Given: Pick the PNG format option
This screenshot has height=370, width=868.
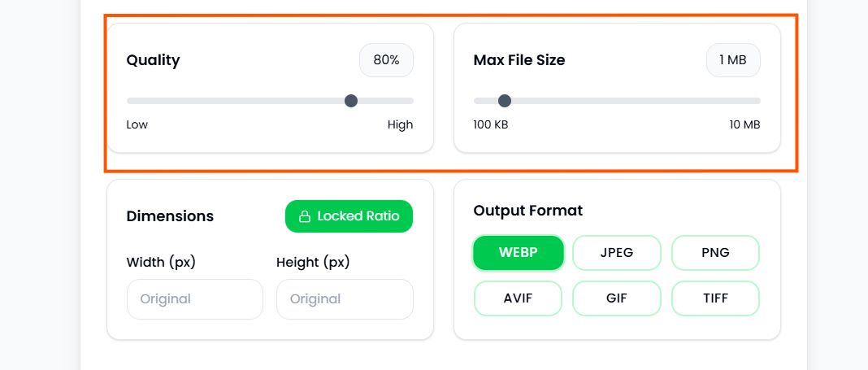Looking at the screenshot, I should pos(715,252).
